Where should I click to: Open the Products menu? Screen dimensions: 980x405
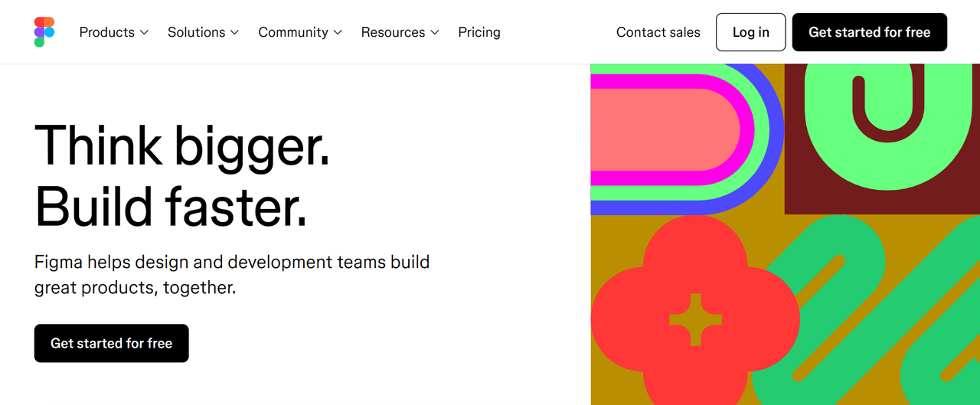pyautogui.click(x=114, y=32)
